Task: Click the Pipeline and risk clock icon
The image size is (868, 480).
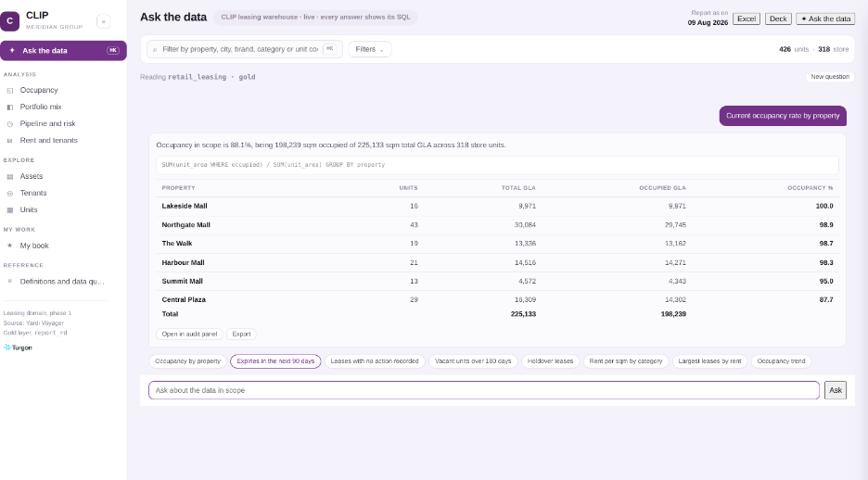Action: pyautogui.click(x=9, y=124)
